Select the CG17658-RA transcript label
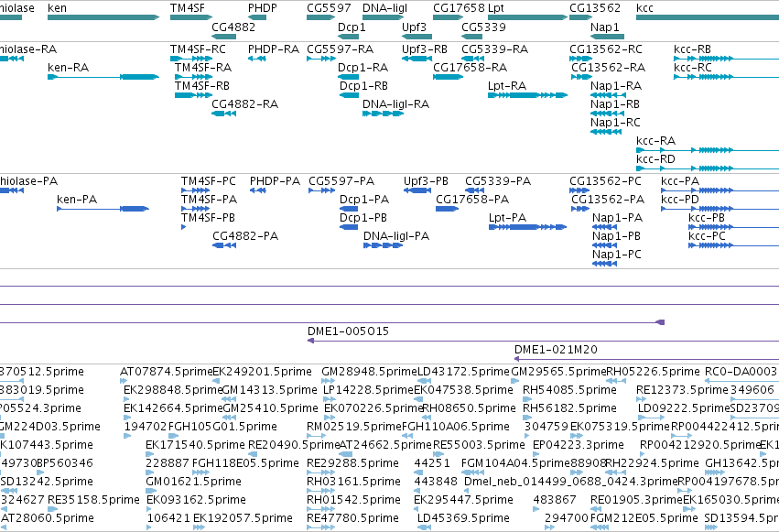The image size is (779, 532). pos(470,67)
